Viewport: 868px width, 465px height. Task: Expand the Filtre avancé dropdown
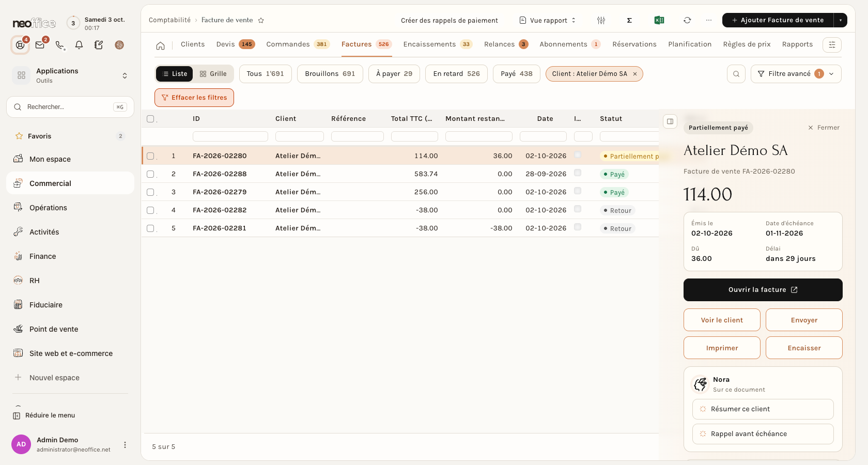(x=796, y=74)
